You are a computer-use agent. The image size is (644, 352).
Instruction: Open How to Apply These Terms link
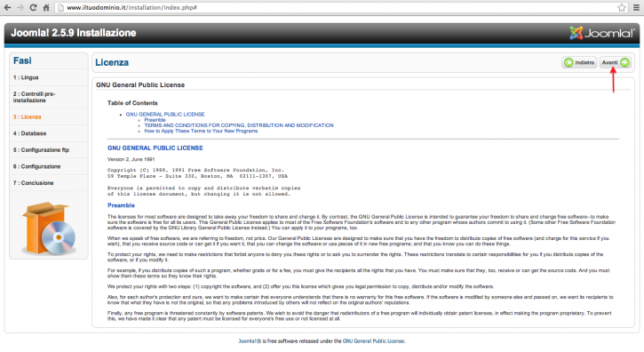pos(201,131)
